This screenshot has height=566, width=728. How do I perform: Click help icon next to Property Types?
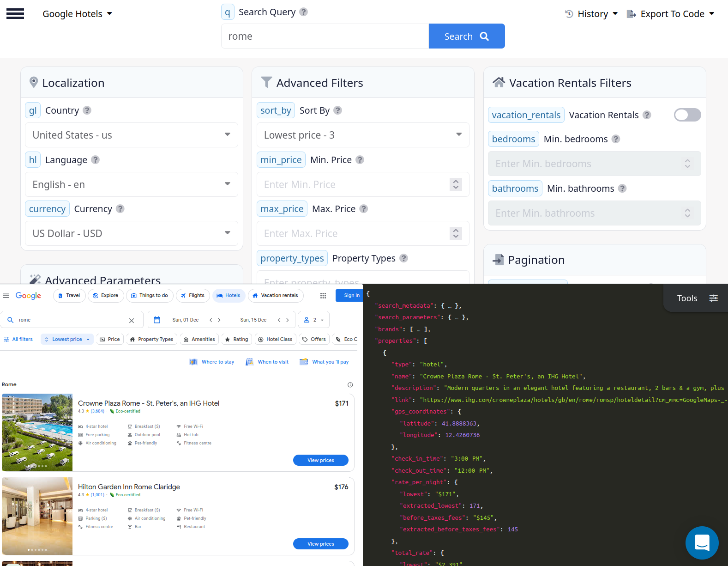[x=403, y=258]
